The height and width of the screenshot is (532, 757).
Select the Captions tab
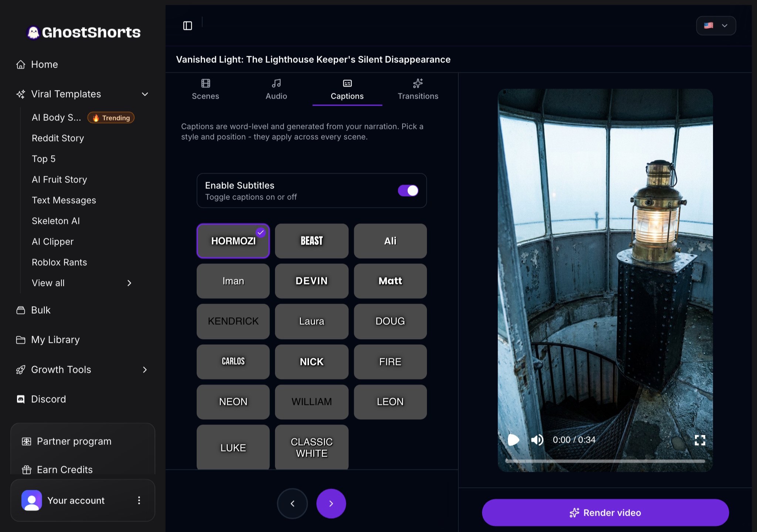(x=347, y=90)
